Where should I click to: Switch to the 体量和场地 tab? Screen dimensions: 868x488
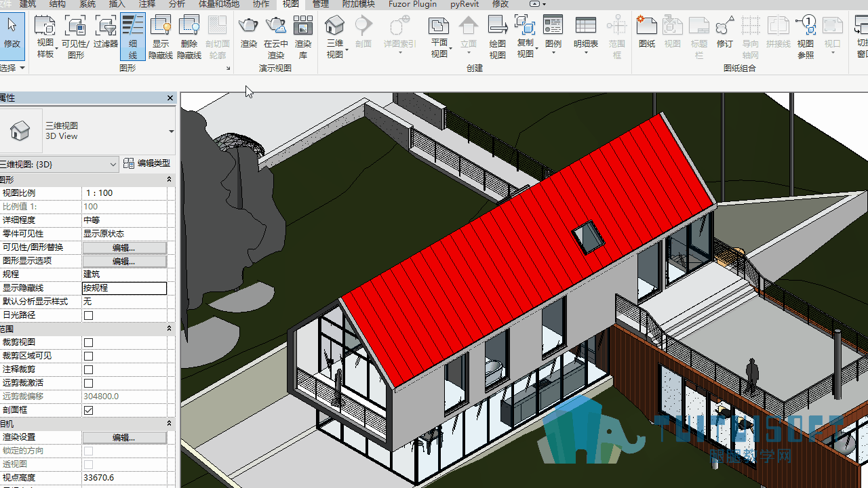(218, 4)
